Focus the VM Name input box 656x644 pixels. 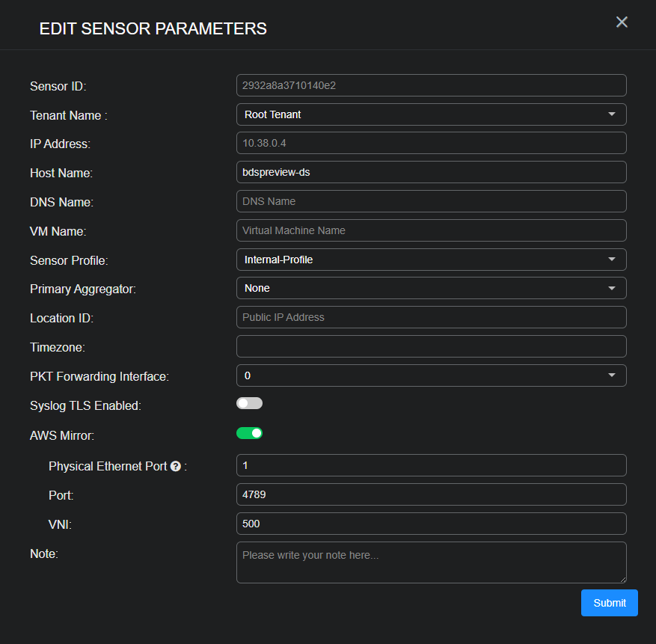click(431, 230)
